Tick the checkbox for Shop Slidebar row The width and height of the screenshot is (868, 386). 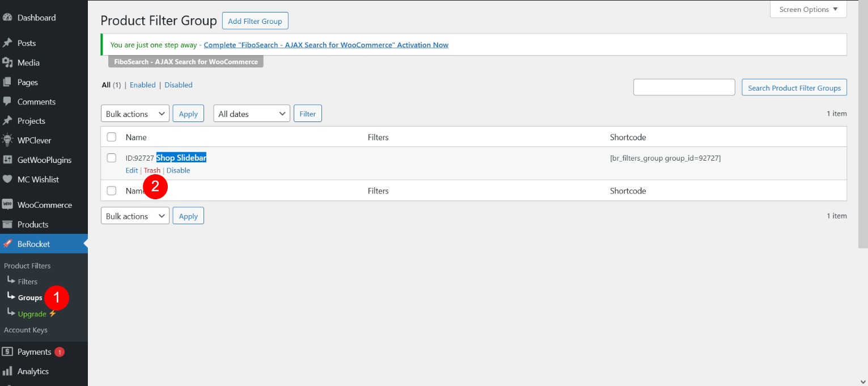[x=112, y=158]
